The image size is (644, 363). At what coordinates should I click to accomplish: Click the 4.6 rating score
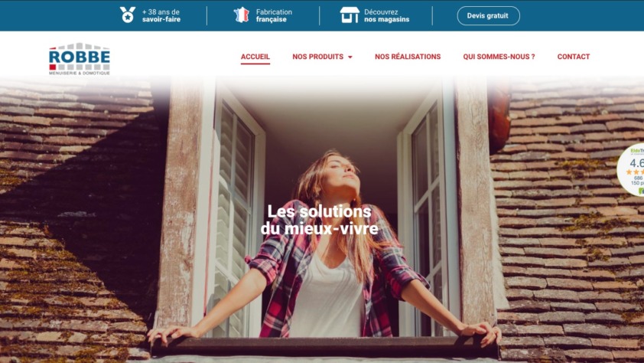[x=636, y=163]
